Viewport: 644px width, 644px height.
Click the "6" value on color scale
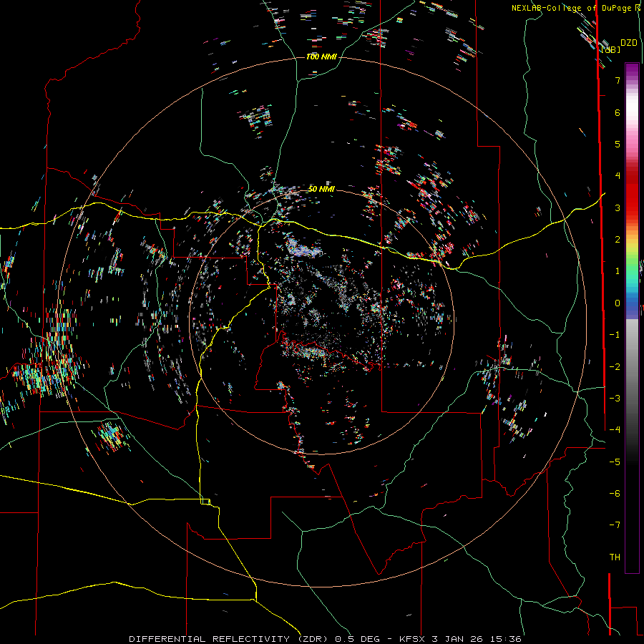(x=618, y=112)
